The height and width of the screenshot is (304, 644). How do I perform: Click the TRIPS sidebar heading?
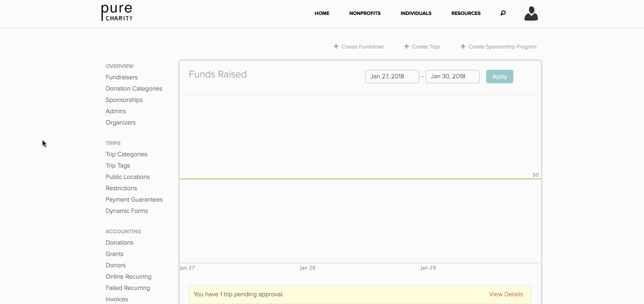point(113,143)
